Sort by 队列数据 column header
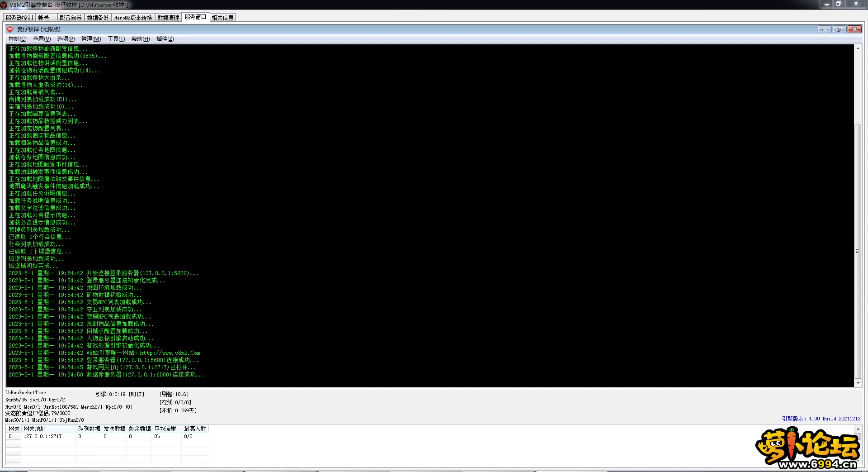Image resolution: width=868 pixels, height=472 pixels. click(x=89, y=429)
